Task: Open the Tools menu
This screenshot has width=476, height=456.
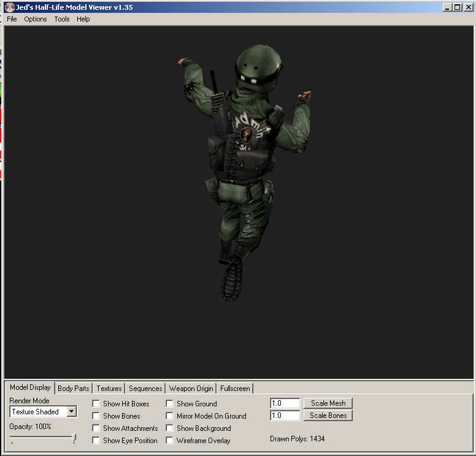Action: tap(61, 19)
